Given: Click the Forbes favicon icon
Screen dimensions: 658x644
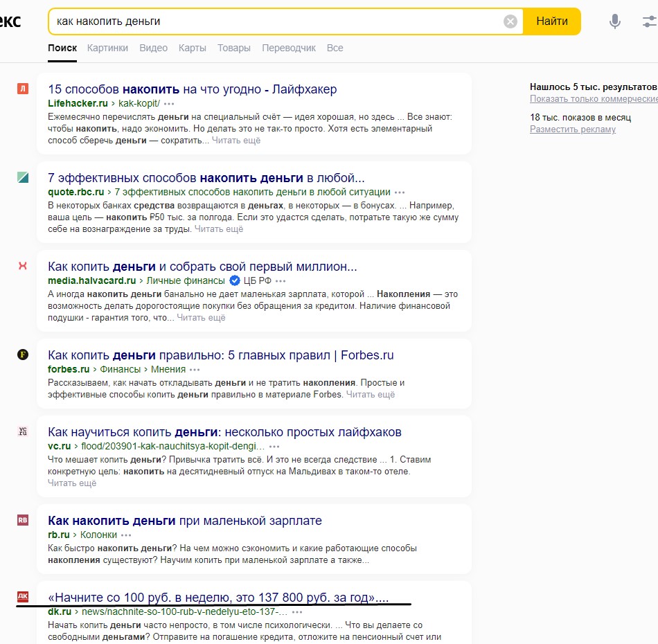Looking at the screenshot, I should [23, 355].
